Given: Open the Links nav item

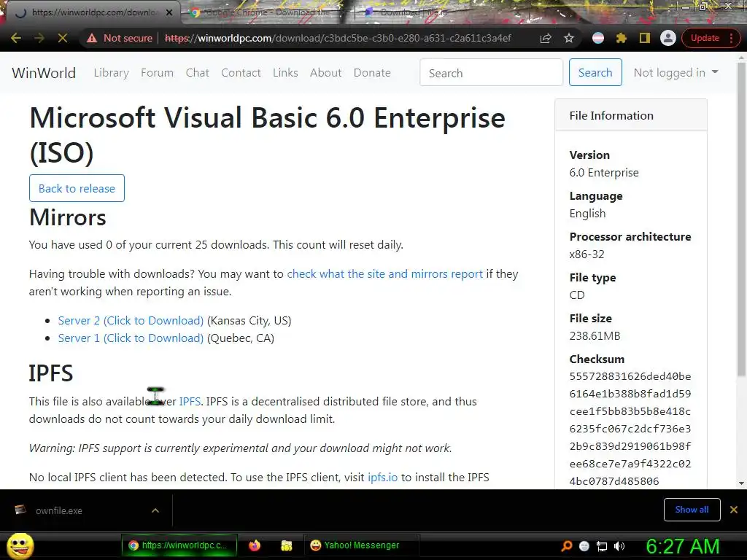Looking at the screenshot, I should 285,73.
